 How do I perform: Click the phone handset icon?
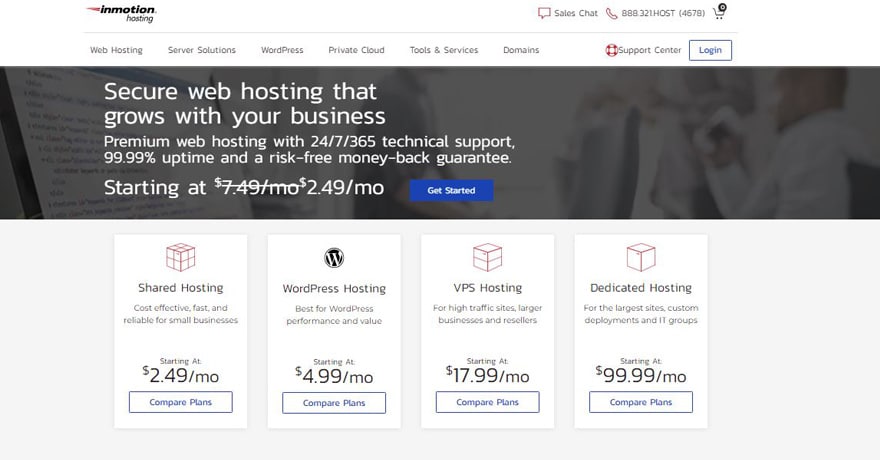tap(611, 13)
